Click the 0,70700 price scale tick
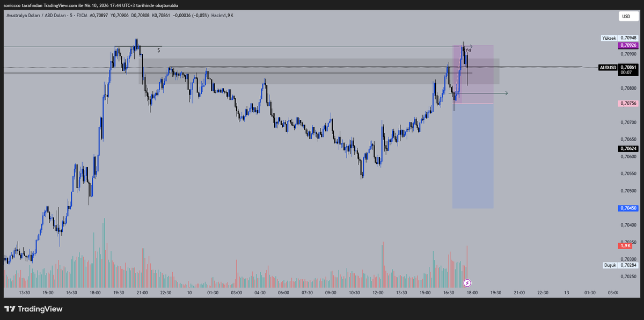 (x=628, y=122)
